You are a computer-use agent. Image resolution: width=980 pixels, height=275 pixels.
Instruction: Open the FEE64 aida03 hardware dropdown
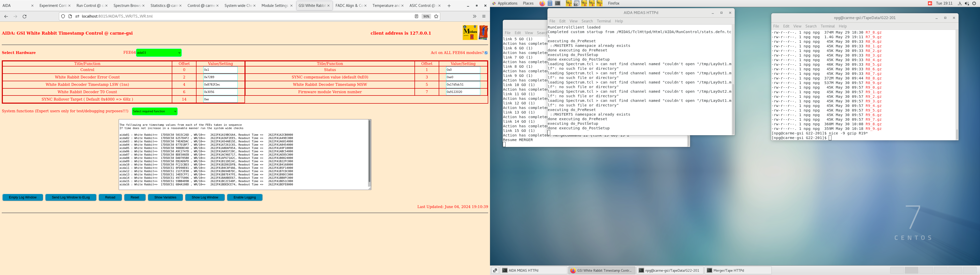159,53
